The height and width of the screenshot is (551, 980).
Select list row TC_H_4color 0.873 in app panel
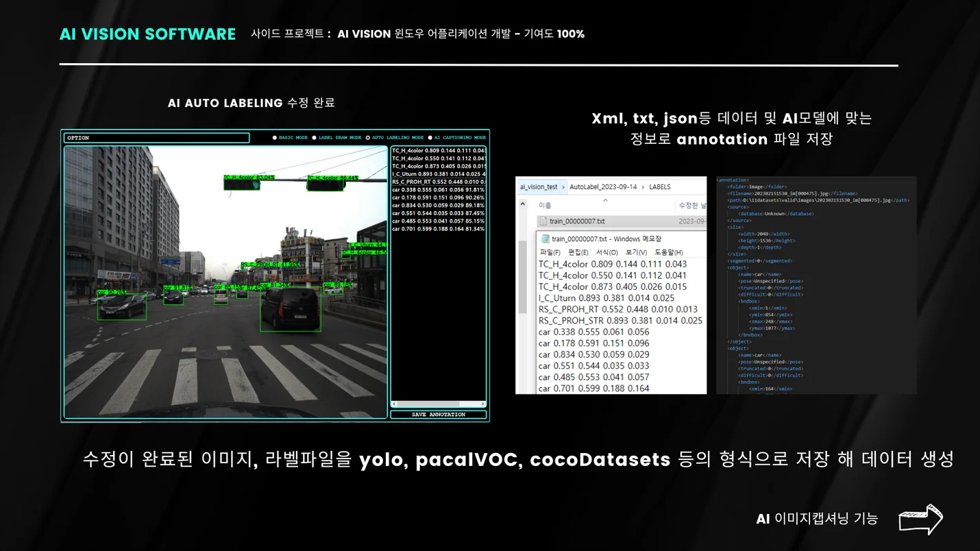tap(439, 166)
